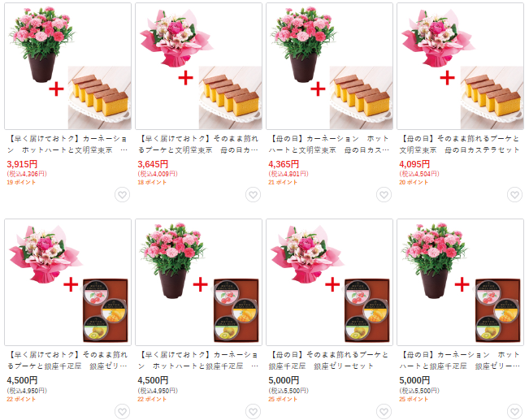Screen dimensions: 529x420
Task: Open 【母の日】そのまま飾れるブーケと銀座千疋屋 title link
Action: coord(329,360)
